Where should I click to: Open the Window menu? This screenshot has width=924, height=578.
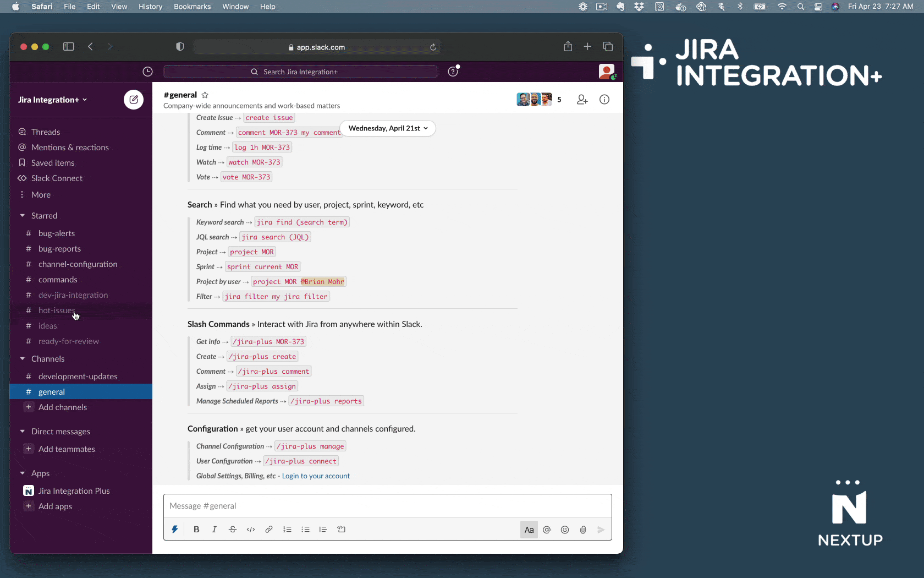(x=235, y=7)
